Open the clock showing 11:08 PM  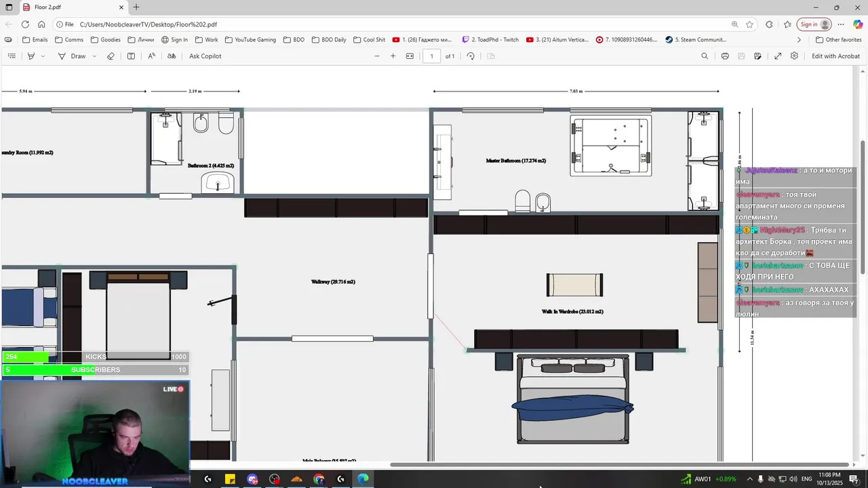pyautogui.click(x=829, y=479)
